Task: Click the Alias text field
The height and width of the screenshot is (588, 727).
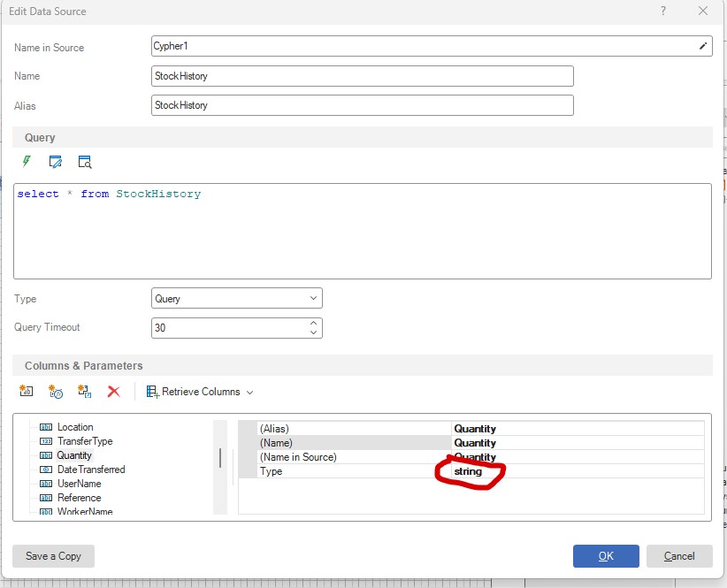Action: [x=363, y=105]
